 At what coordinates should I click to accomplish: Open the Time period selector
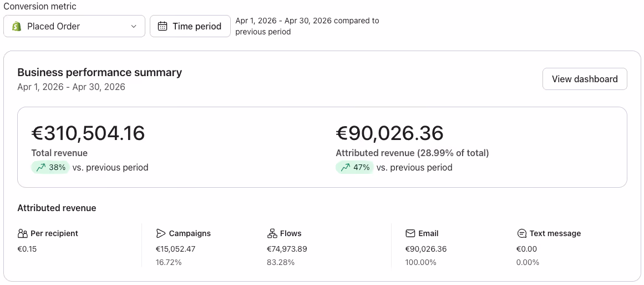pos(190,26)
